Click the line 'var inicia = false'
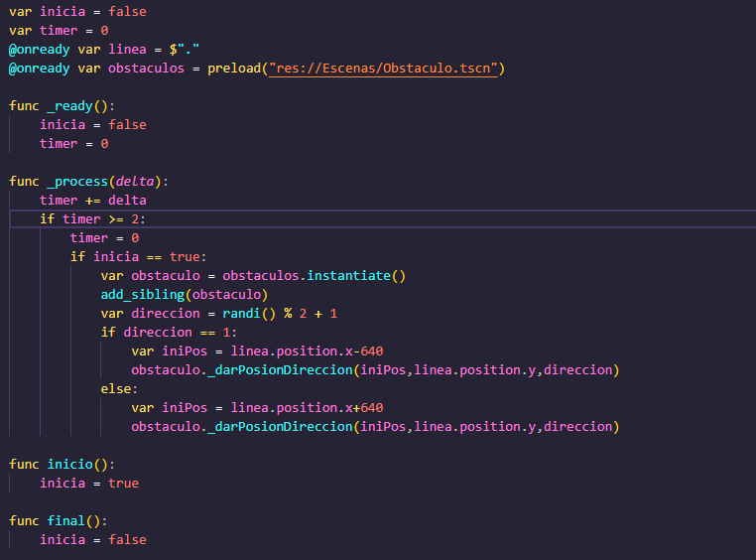Viewport: 756px width, 560px height. point(77,12)
